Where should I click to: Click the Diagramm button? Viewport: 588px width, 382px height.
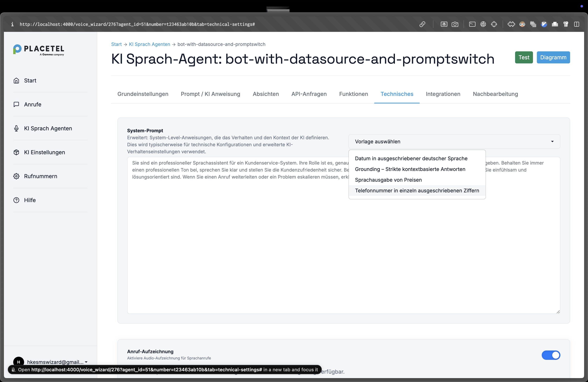click(553, 57)
